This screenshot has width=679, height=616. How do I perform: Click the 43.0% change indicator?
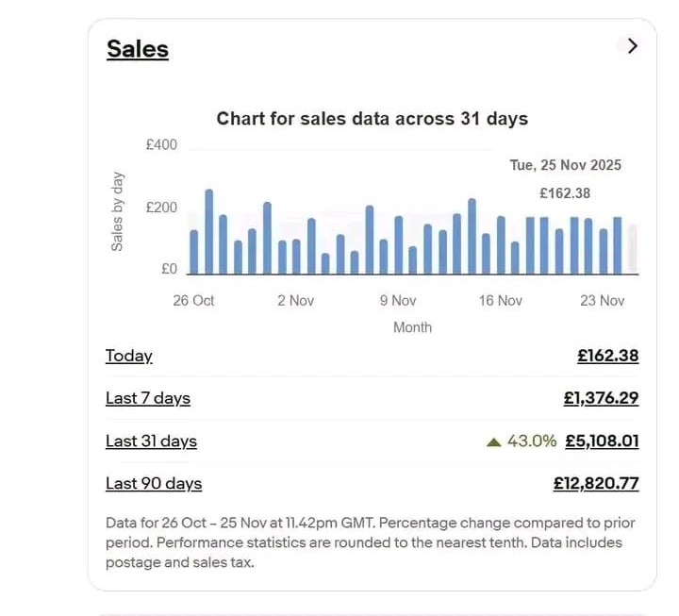tap(532, 441)
